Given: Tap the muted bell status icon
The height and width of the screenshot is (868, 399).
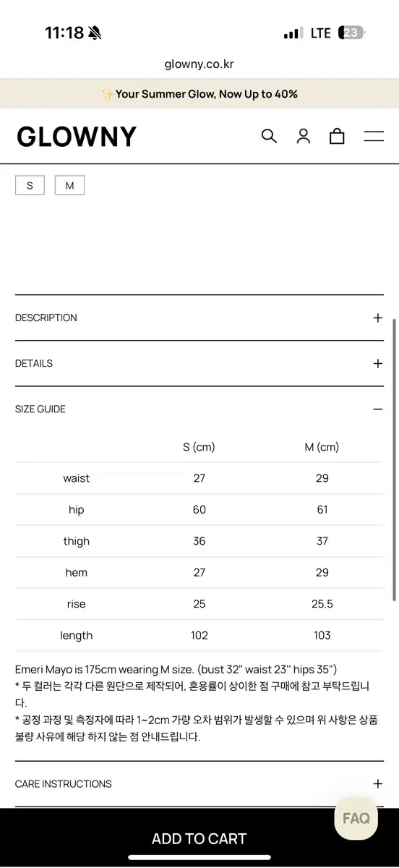Looking at the screenshot, I should (95, 33).
